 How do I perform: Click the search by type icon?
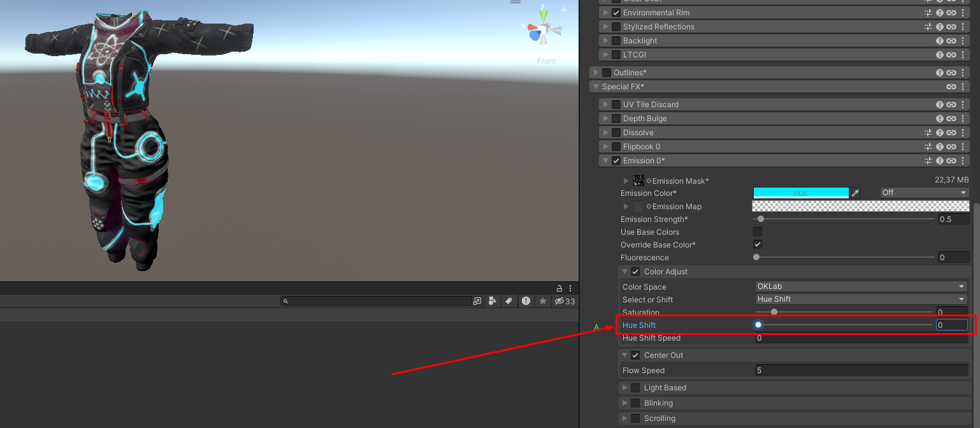point(493,301)
